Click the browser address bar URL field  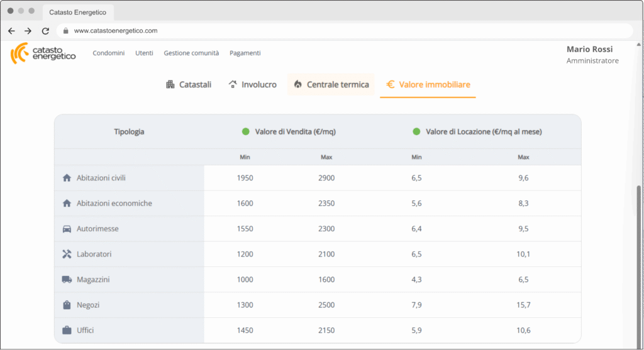pos(346,31)
